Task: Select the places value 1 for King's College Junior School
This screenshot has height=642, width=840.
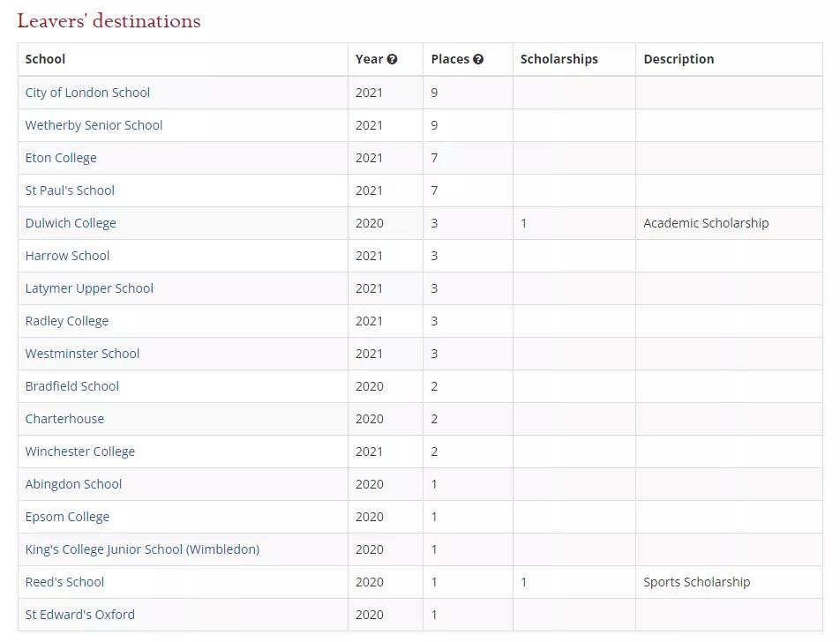Action: (x=434, y=550)
